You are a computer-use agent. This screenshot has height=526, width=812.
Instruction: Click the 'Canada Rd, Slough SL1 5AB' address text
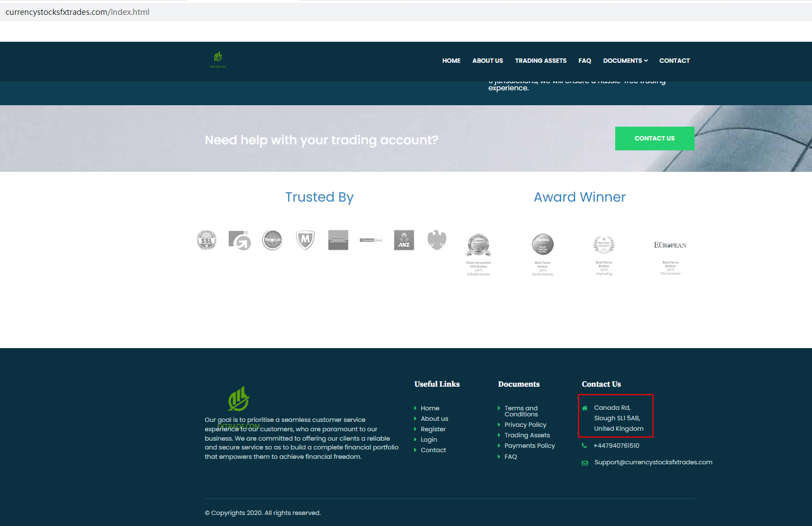[x=619, y=418]
